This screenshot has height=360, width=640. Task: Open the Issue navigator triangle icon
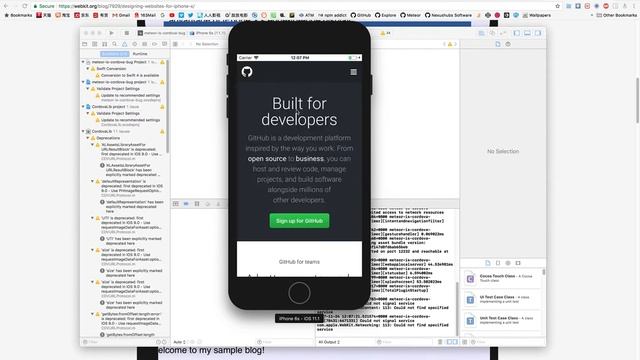pyautogui.click(x=124, y=44)
